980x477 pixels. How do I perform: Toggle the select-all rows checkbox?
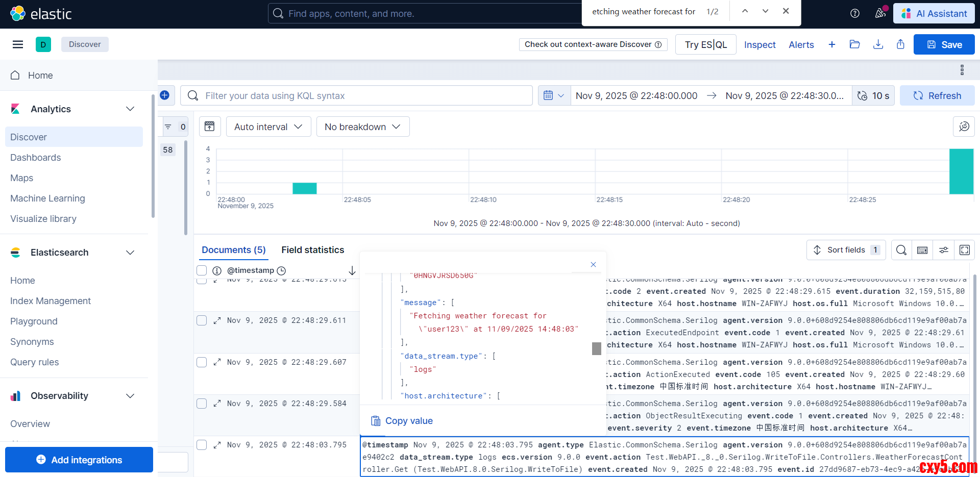coord(202,270)
